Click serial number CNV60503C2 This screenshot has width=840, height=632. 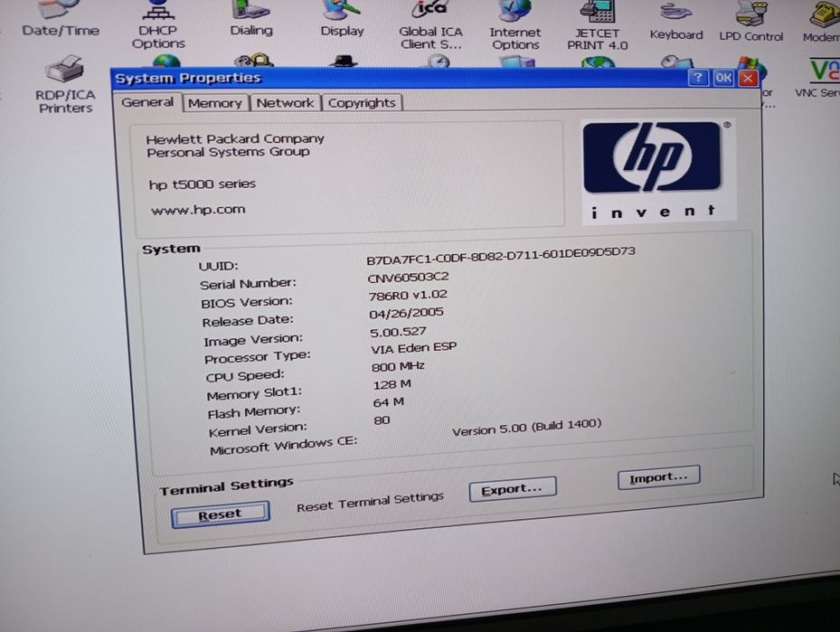point(408,278)
